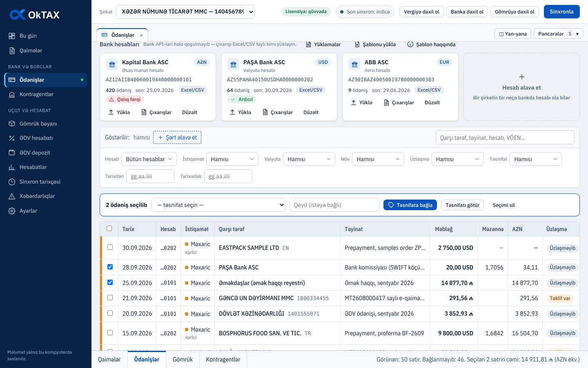Viewport: 588px width, 368px height.
Task: Open Valyuta filter dropdown
Action: point(309,159)
